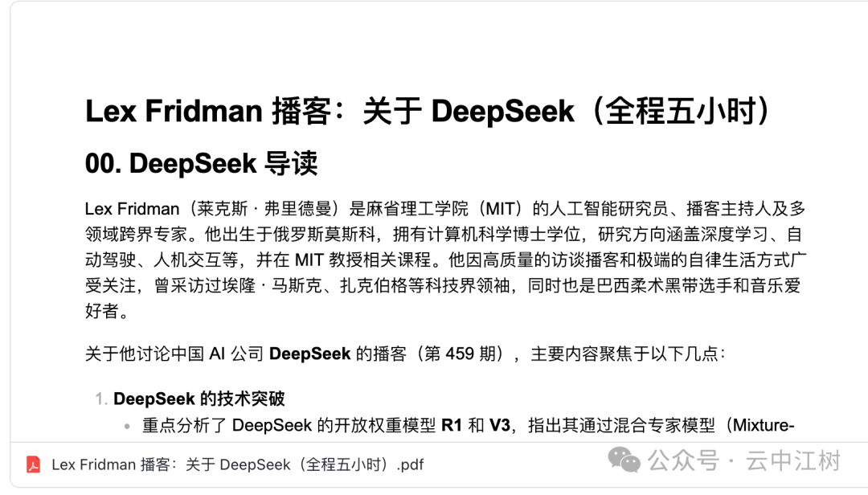This screenshot has width=868, height=495.
Task: Open the Lex Fridman 播客 PDF attachment name
Action: click(237, 464)
